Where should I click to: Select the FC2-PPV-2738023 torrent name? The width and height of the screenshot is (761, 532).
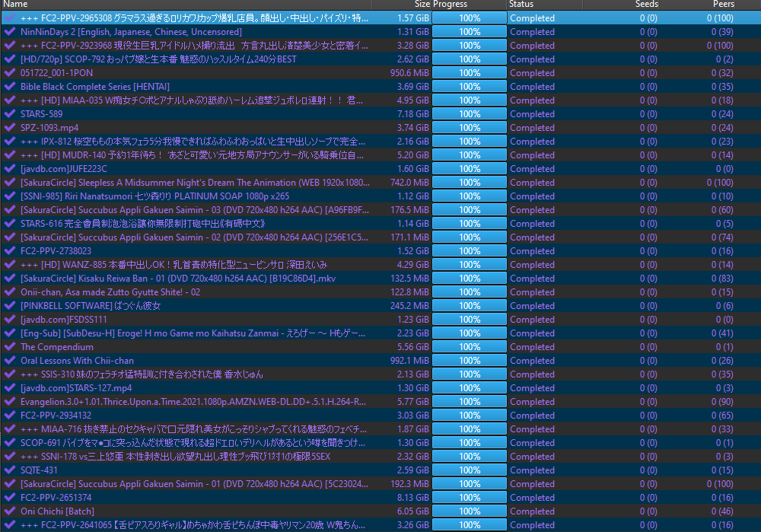click(x=56, y=251)
